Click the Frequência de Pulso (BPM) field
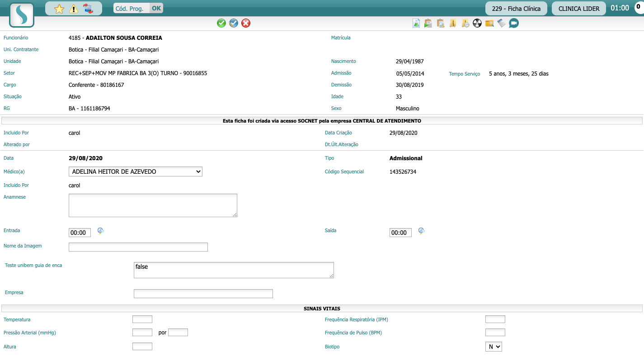The height and width of the screenshot is (357, 644). tap(495, 333)
